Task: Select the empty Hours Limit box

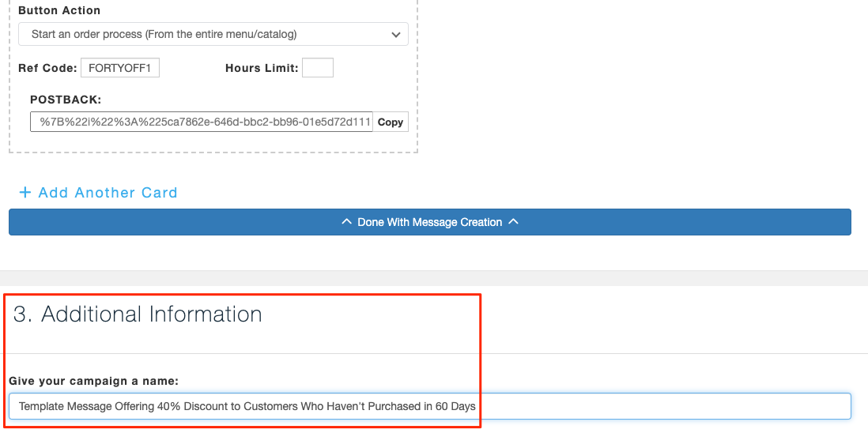Action: point(318,68)
